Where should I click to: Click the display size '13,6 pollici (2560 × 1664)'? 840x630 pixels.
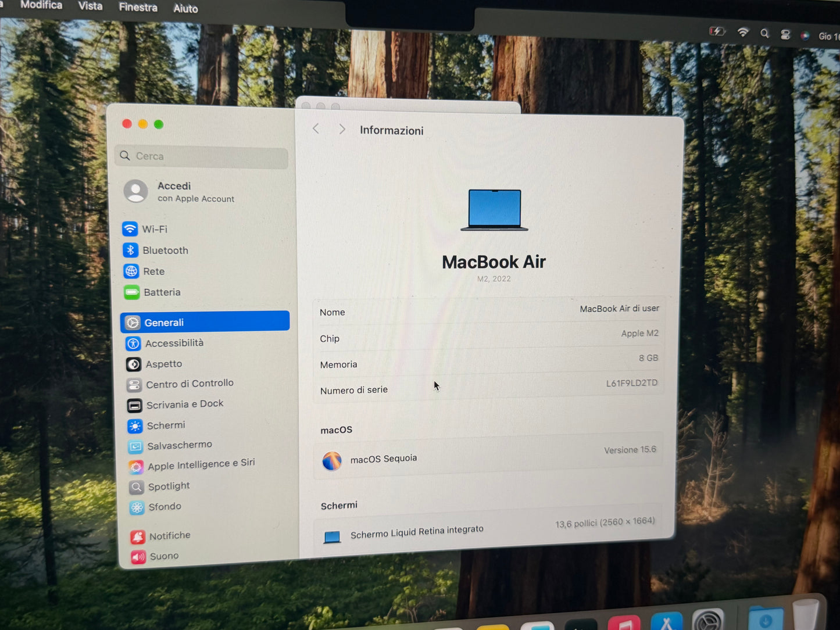(605, 522)
